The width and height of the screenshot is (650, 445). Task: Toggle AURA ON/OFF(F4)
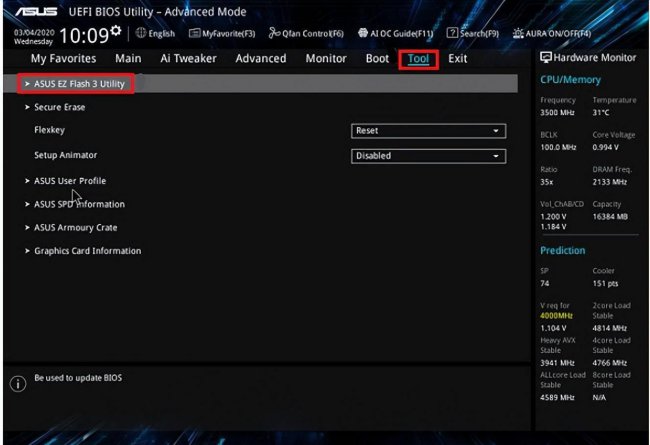tap(558, 34)
